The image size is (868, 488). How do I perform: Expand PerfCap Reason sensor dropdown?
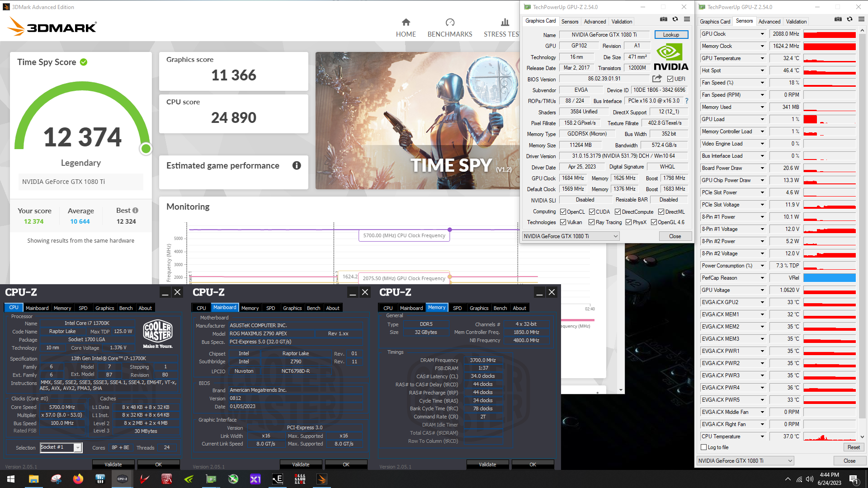click(762, 278)
